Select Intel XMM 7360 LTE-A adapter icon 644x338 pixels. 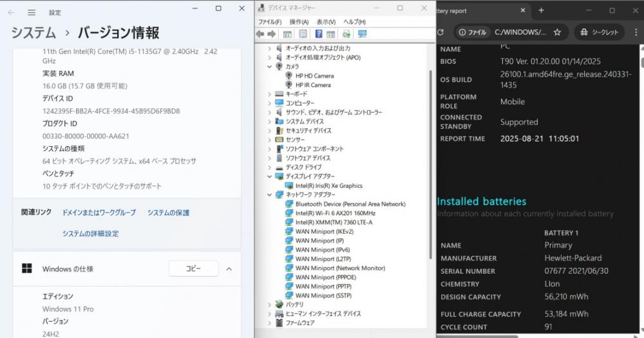[x=289, y=222]
